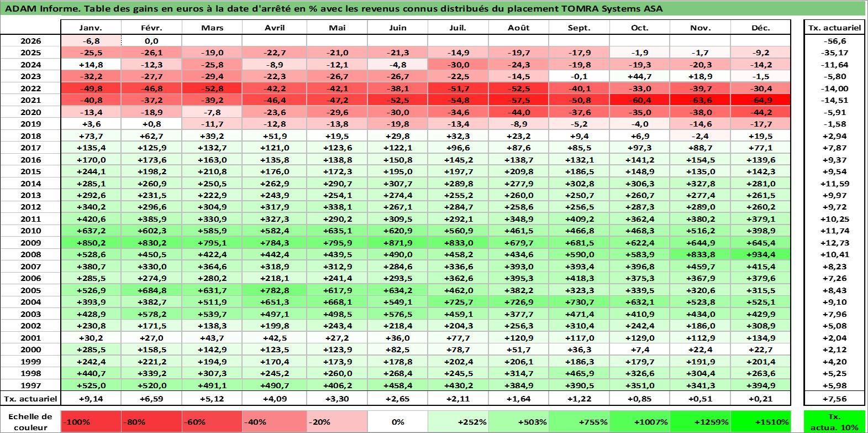
Task: Select the December 2021 cell '-64,9'
Action: 761,100
